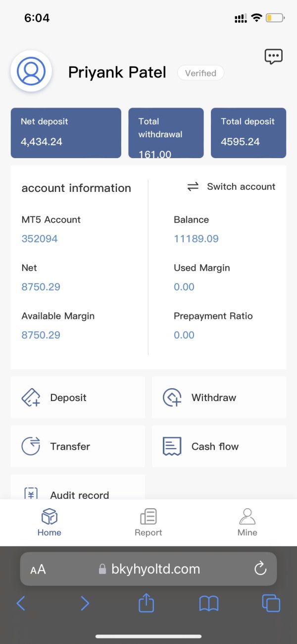Open the chat message icon
The image size is (297, 644).
click(273, 57)
